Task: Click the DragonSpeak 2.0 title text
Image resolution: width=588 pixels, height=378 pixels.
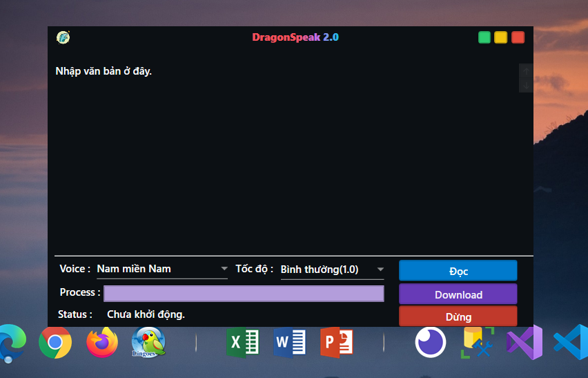Action: coord(295,37)
